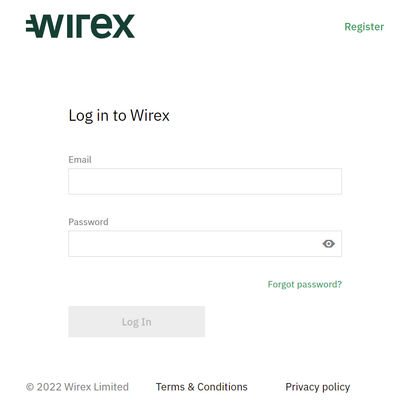Start password recovery with Forgot password?

305,284
